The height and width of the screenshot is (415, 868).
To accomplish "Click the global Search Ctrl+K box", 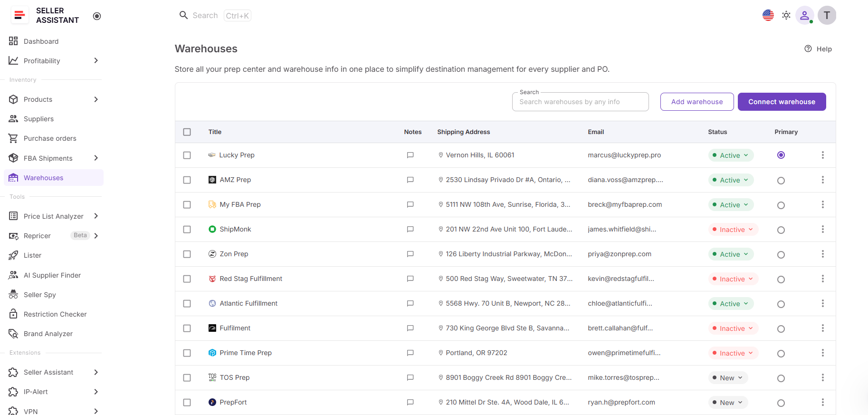I will pos(215,16).
